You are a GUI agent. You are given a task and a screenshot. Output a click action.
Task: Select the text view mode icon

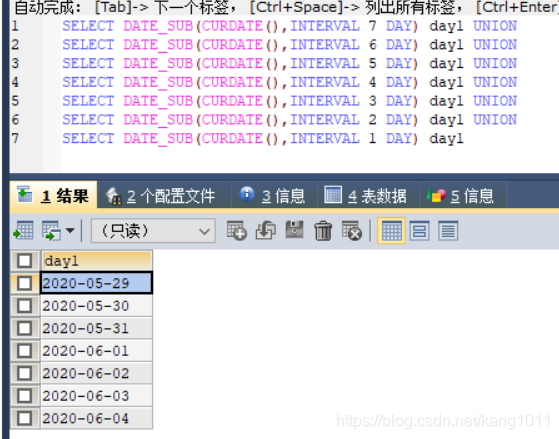pyautogui.click(x=448, y=231)
